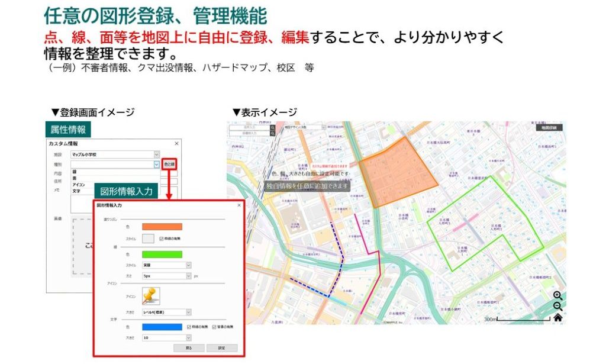Image resolution: width=606 pixels, height=364 pixels.
Task: Click the 戻る button in the dialog
Action: click(x=188, y=348)
